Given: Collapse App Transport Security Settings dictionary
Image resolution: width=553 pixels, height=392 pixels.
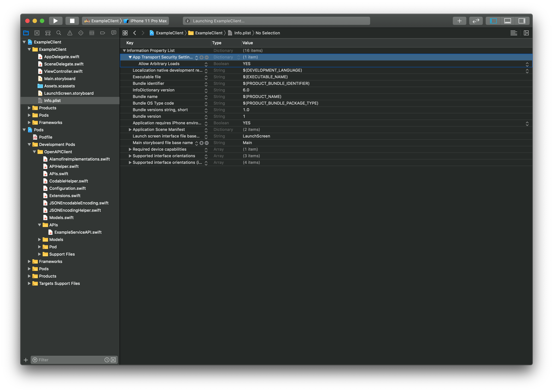Looking at the screenshot, I should tap(130, 57).
